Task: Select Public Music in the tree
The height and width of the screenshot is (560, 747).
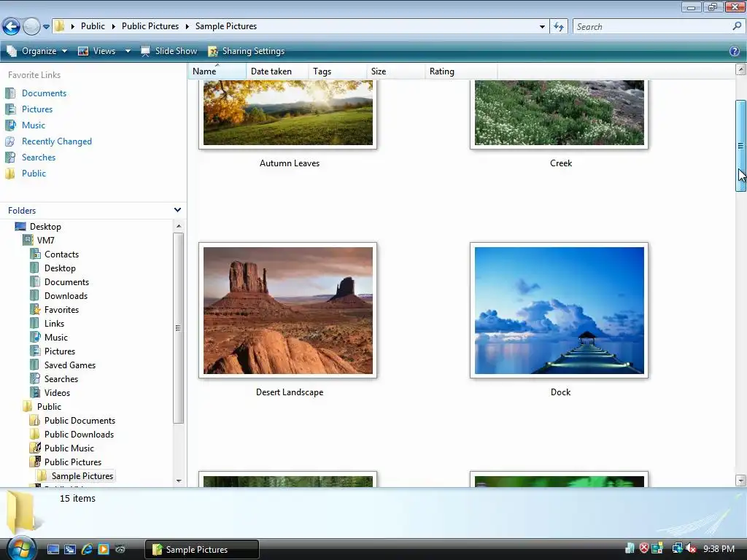Action: (69, 448)
